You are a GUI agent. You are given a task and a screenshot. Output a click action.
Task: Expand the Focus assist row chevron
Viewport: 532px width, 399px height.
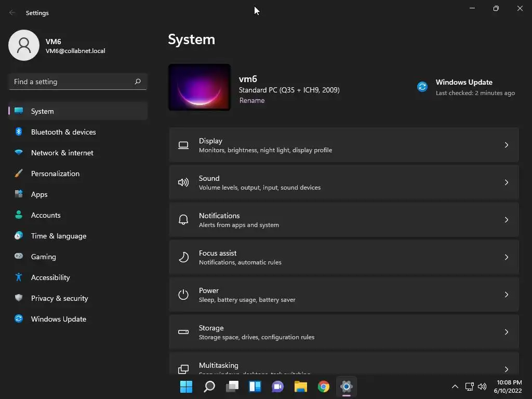tap(506, 257)
